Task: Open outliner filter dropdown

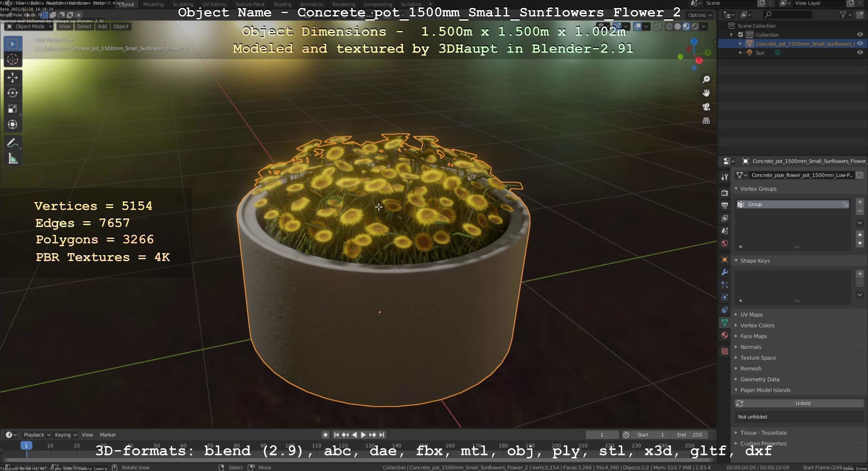Action: [x=846, y=15]
